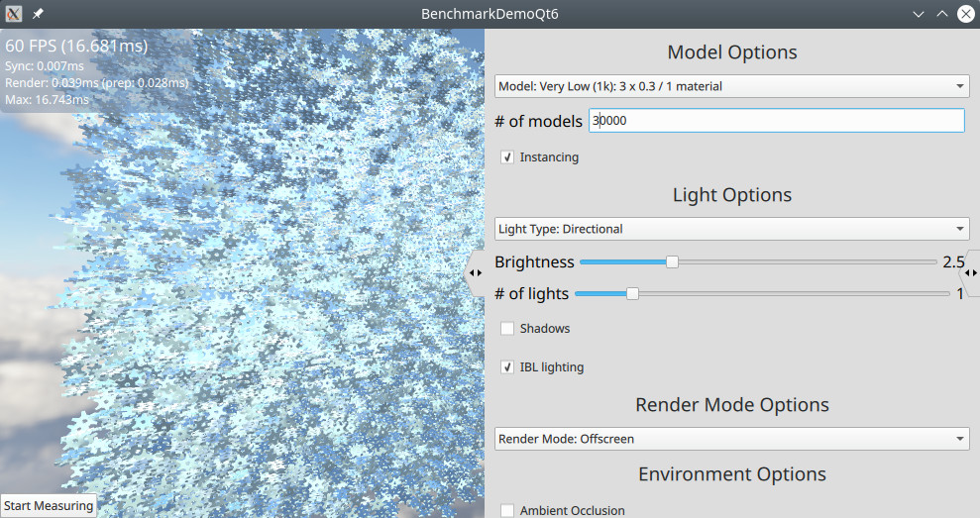The height and width of the screenshot is (518, 980).
Task: Pin the window using the pushpin icon
Action: point(38,14)
